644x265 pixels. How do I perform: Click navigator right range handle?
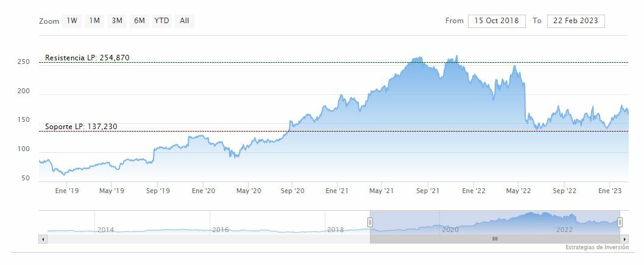(x=620, y=222)
